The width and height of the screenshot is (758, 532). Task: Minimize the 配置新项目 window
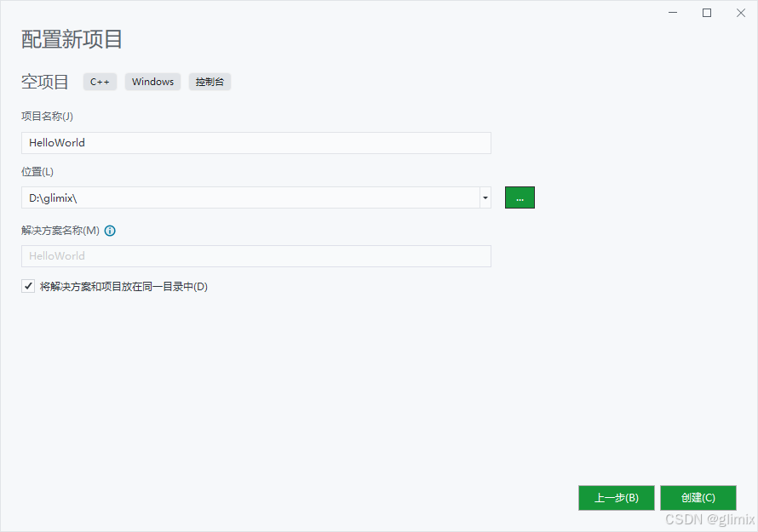[672, 13]
